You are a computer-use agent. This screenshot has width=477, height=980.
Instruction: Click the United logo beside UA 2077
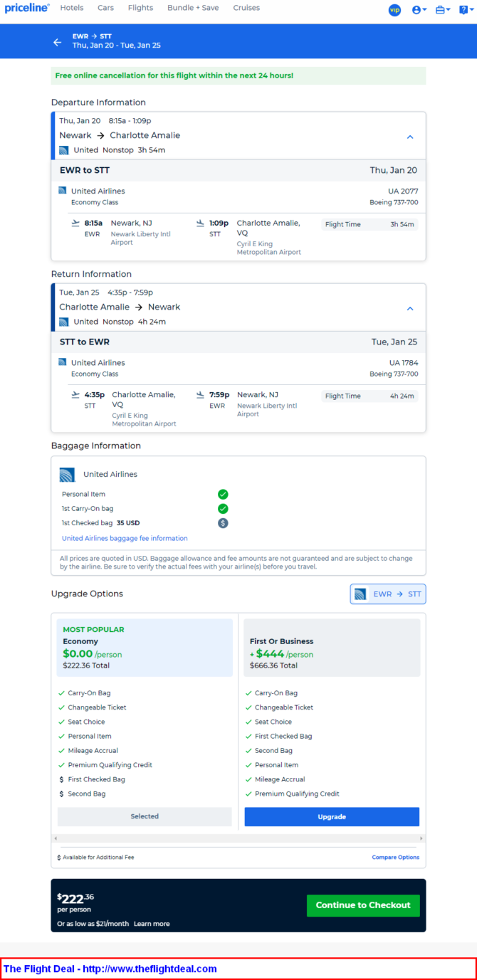63,191
